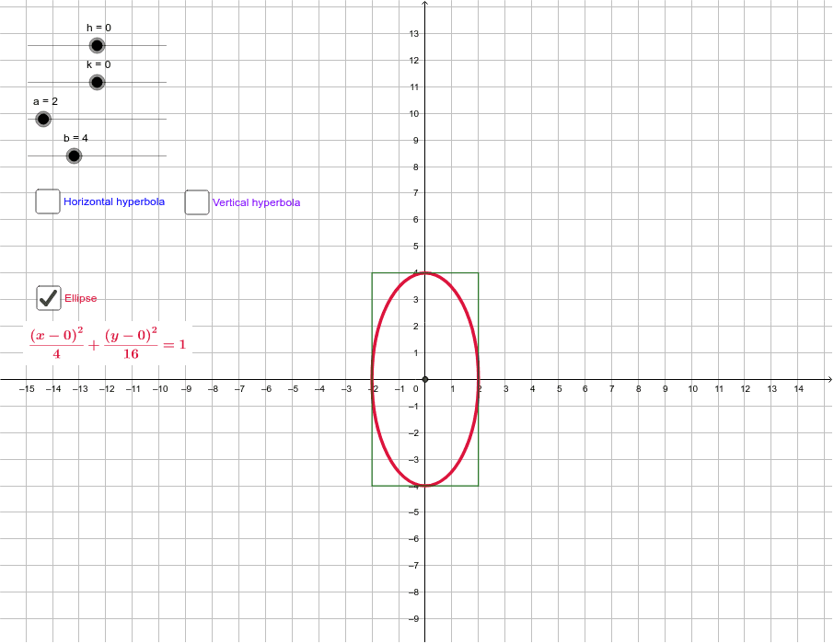Screen dimensions: 834x644
Task: Click the k = 0 slider handle
Action: pos(97,83)
